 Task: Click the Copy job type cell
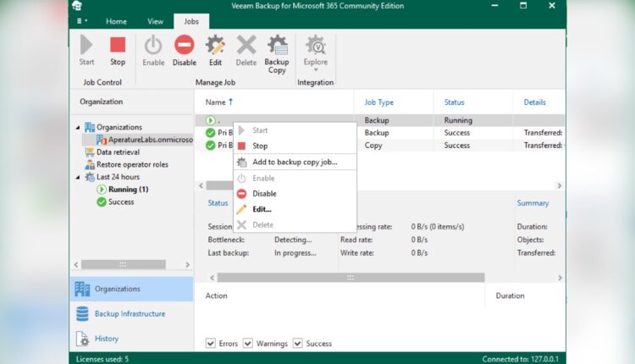[x=373, y=146]
